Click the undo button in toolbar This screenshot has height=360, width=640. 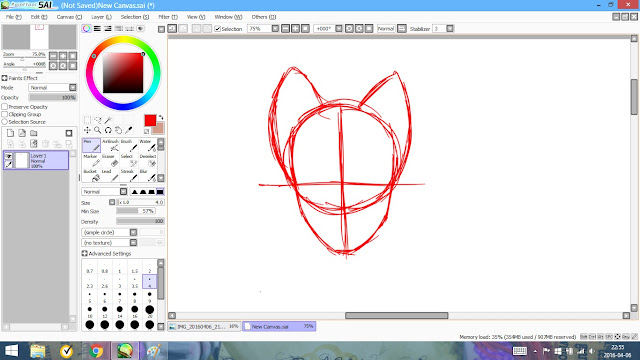(x=172, y=29)
